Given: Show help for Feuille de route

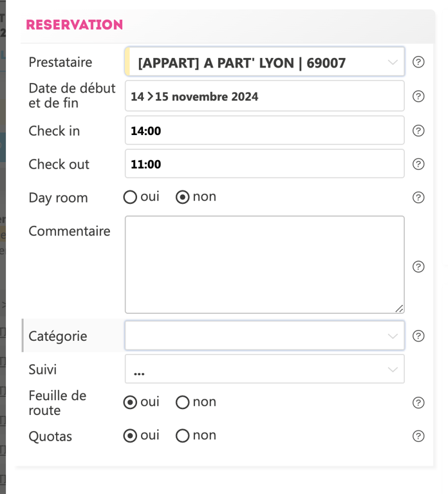Looking at the screenshot, I should pos(418,403).
